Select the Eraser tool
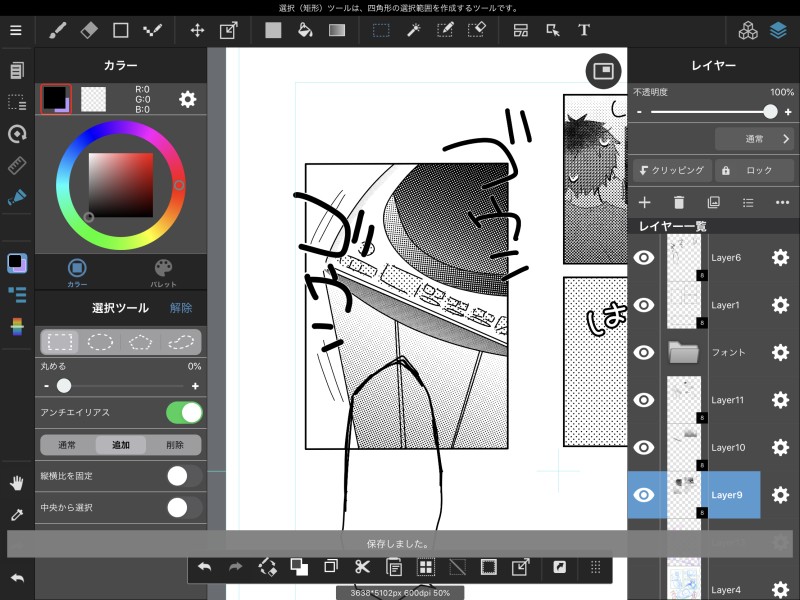This screenshot has width=800, height=600. click(89, 31)
